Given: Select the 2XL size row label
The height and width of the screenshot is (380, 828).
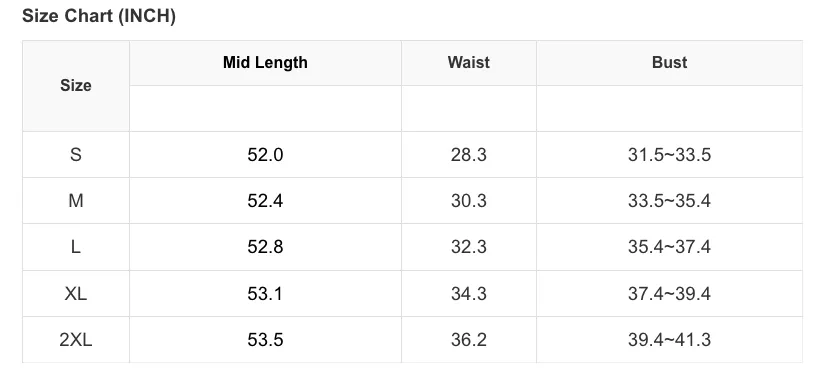Looking at the screenshot, I should 76,339.
